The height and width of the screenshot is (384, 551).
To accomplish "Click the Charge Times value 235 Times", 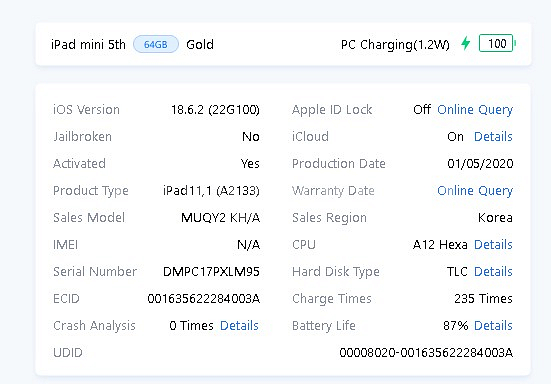I will pyautogui.click(x=483, y=299).
